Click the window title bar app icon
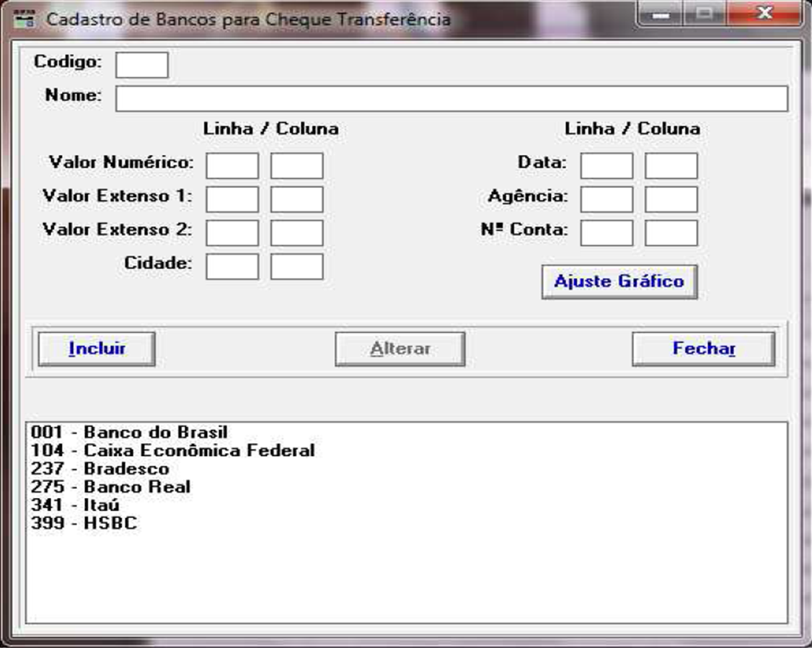Image resolution: width=812 pixels, height=648 pixels. coord(24,19)
